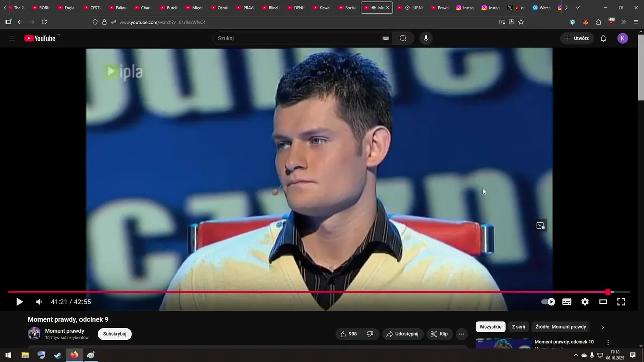
Task: Close the active YouTube tab
Action: coord(387,8)
